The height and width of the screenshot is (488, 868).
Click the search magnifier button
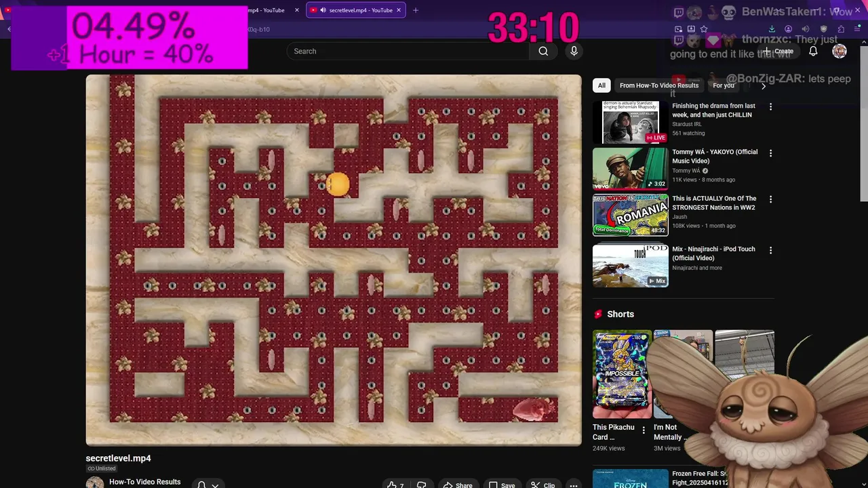tap(543, 52)
